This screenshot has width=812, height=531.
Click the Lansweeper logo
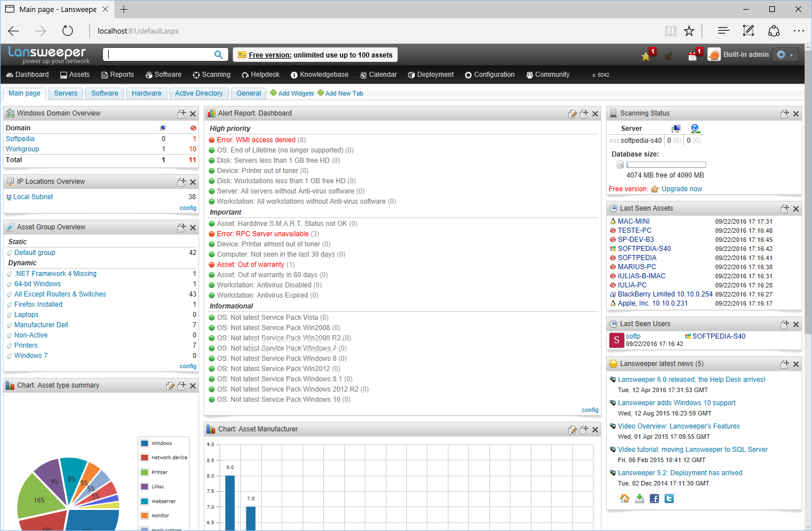48,55
